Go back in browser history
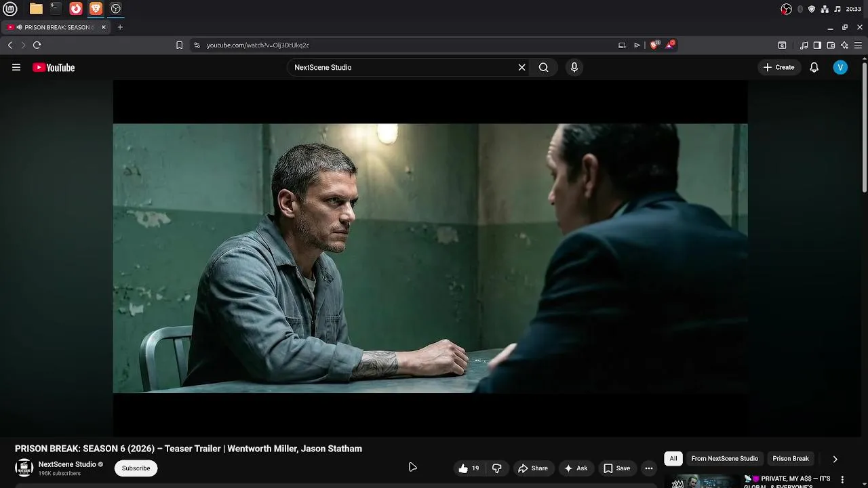The image size is (868, 488). pyautogui.click(x=9, y=45)
